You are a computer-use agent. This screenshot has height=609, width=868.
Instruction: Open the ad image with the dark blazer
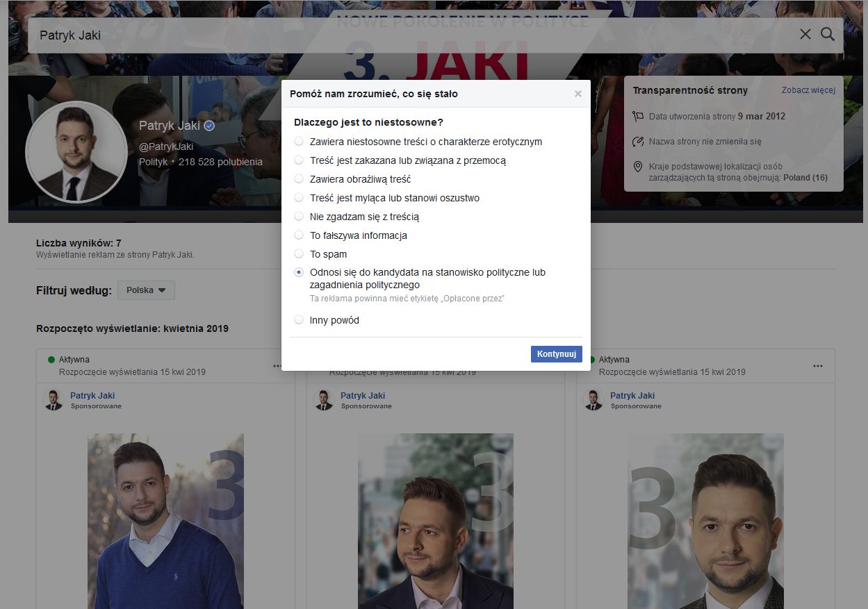click(x=436, y=522)
